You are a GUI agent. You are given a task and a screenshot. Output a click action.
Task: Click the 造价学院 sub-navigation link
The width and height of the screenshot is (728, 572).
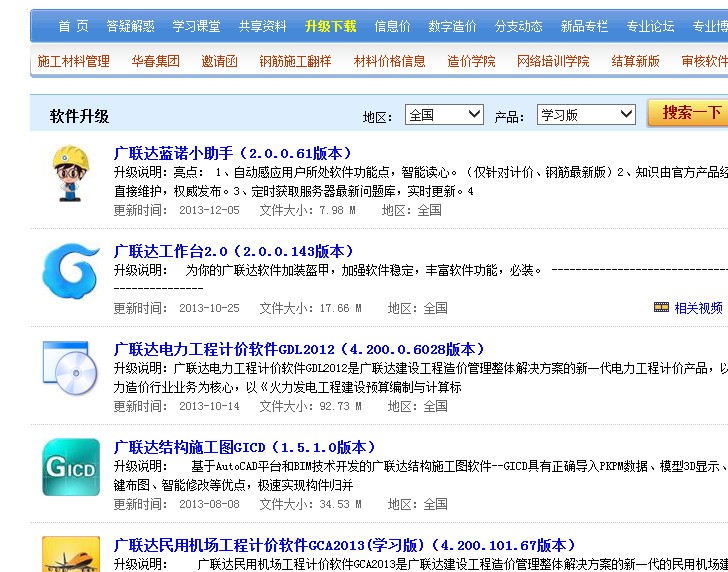471,61
